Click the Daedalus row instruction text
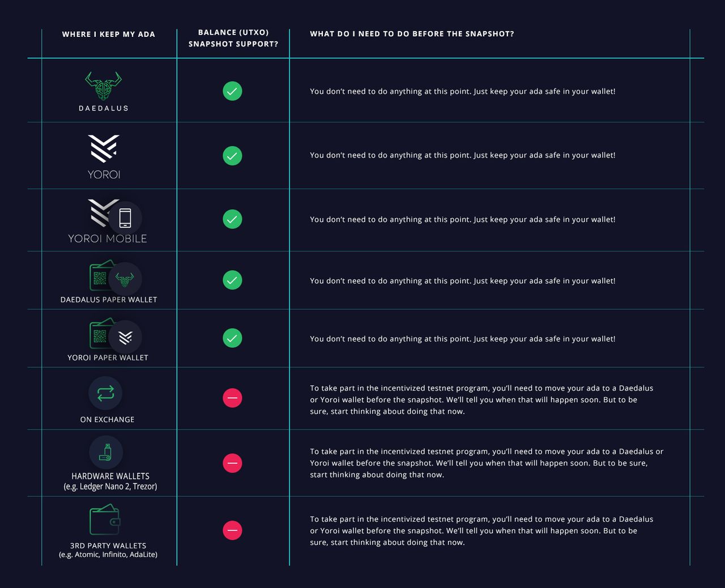This screenshot has width=725, height=588. click(463, 91)
